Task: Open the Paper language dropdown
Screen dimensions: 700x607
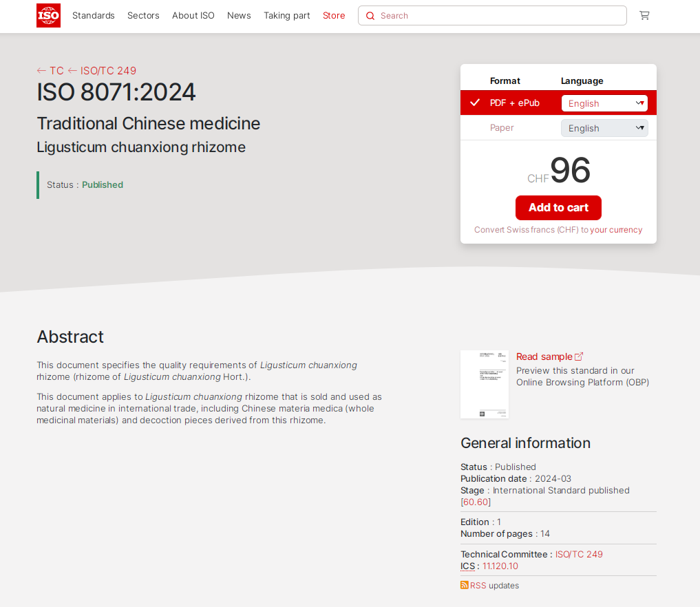Action: [x=604, y=128]
